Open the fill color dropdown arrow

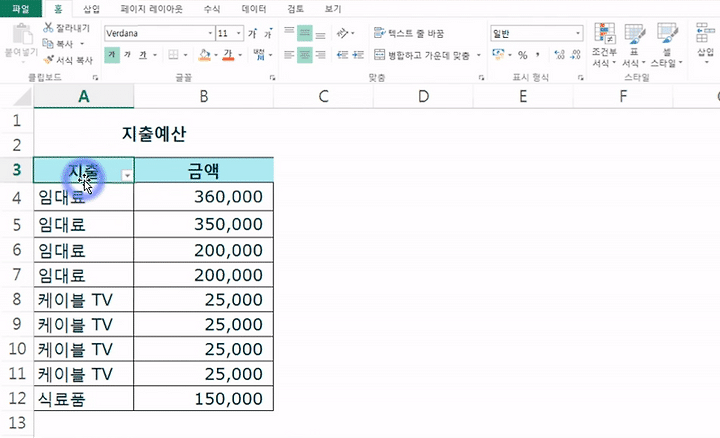[216, 55]
